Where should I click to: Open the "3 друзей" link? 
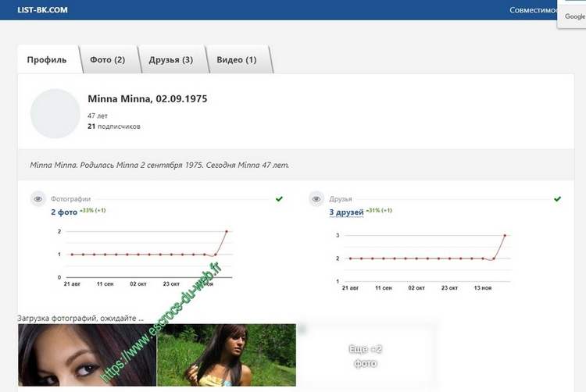346,212
